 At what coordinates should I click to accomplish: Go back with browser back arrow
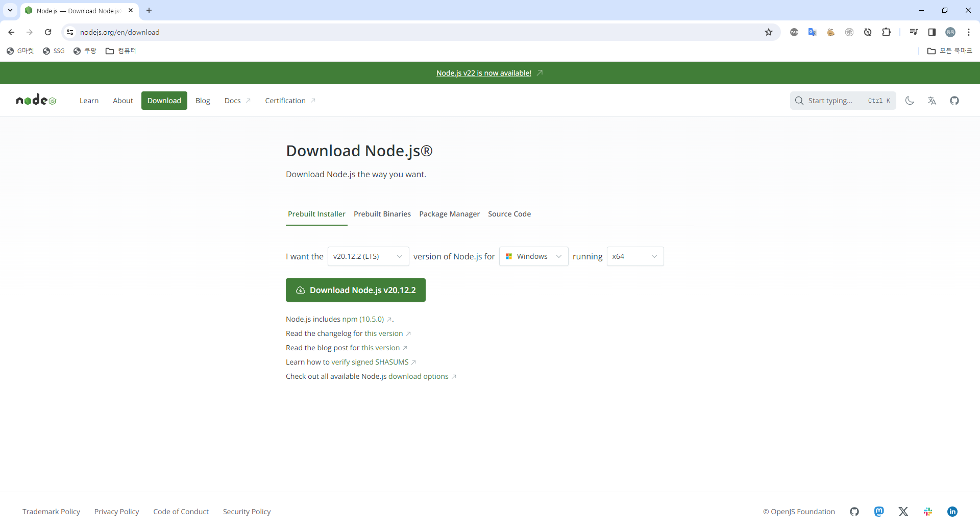pos(11,32)
